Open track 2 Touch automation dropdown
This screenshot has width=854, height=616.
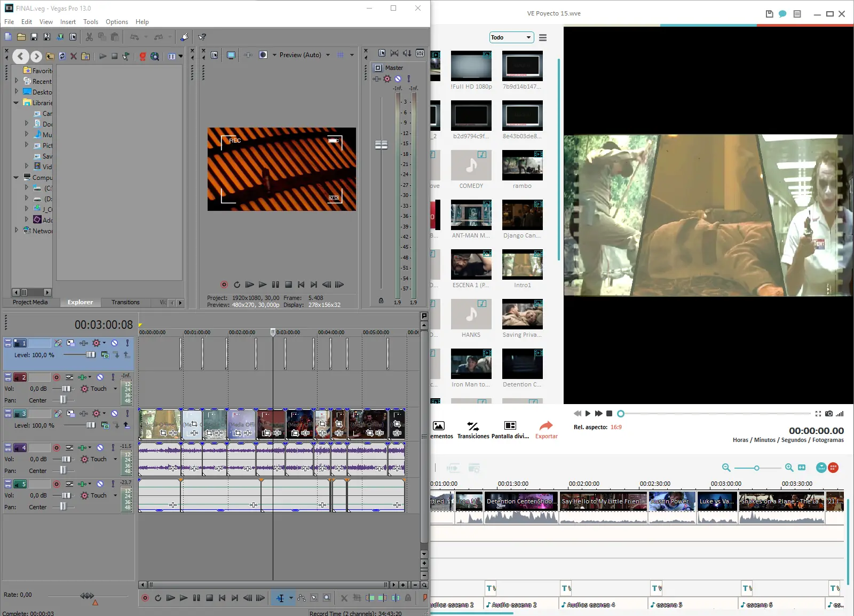115,389
